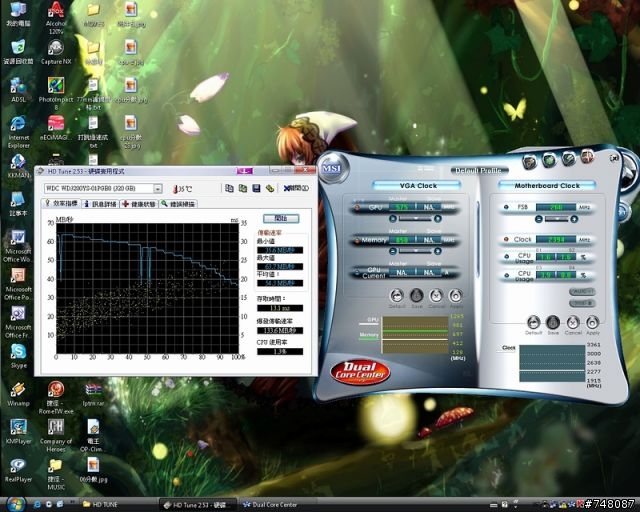640x512 pixels.
Task: Click the HD Tune 2.53 taskbar button
Action: [x=198, y=505]
